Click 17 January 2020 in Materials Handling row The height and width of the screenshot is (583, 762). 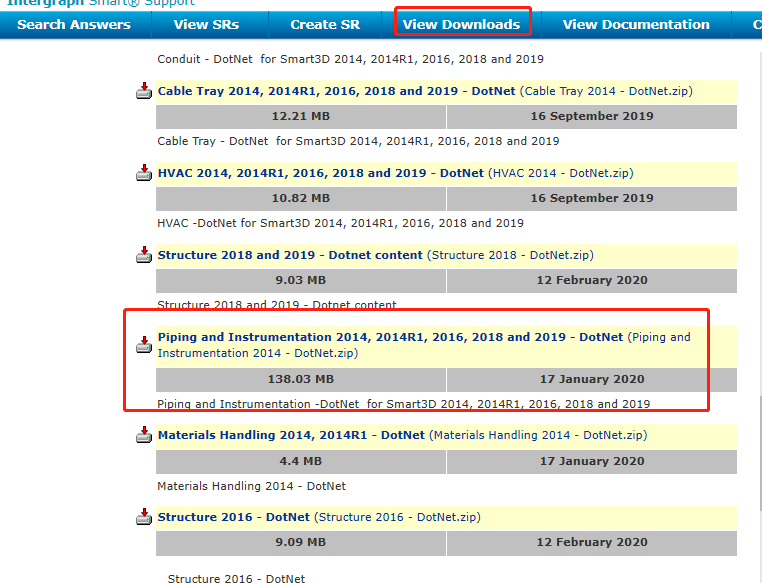pos(592,462)
